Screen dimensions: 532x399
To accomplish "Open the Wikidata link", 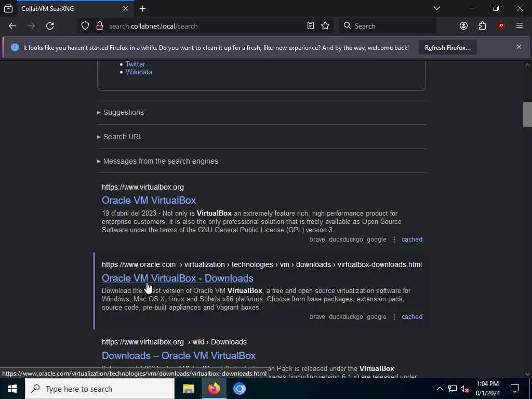I will [x=139, y=72].
